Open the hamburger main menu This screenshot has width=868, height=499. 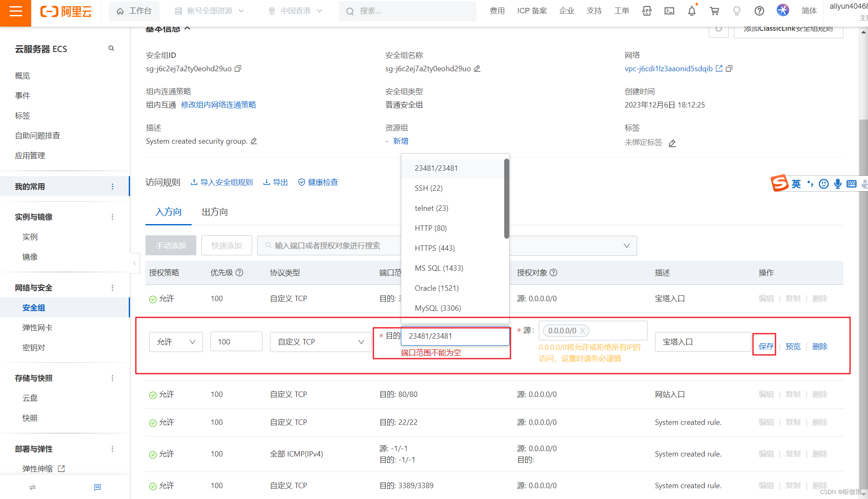click(x=15, y=11)
